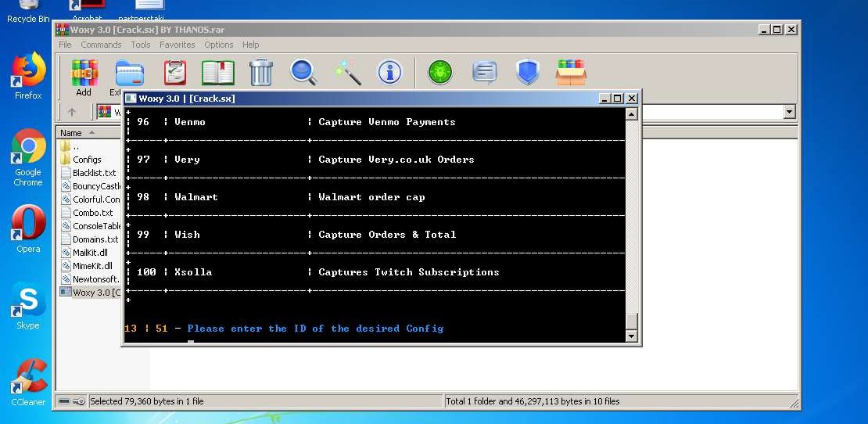Select the partnerstaki document desktop icon
Image resolution: width=868 pixels, height=424 pixels.
[142, 10]
